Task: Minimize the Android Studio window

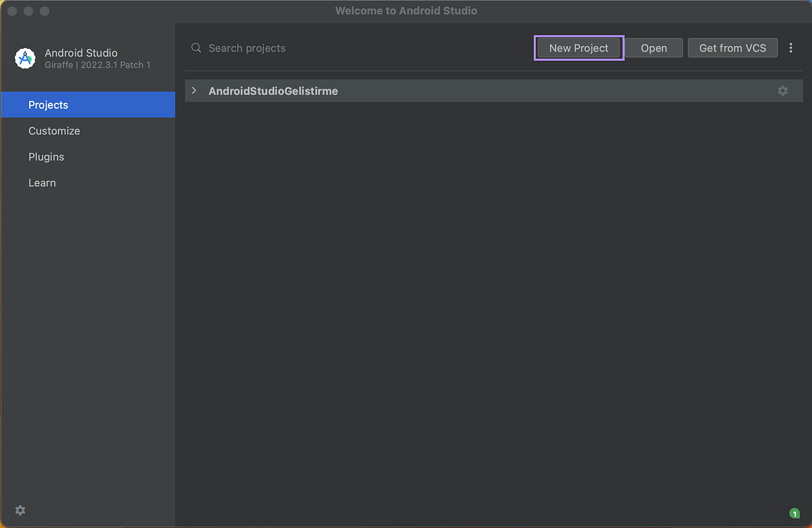Action: click(x=28, y=11)
